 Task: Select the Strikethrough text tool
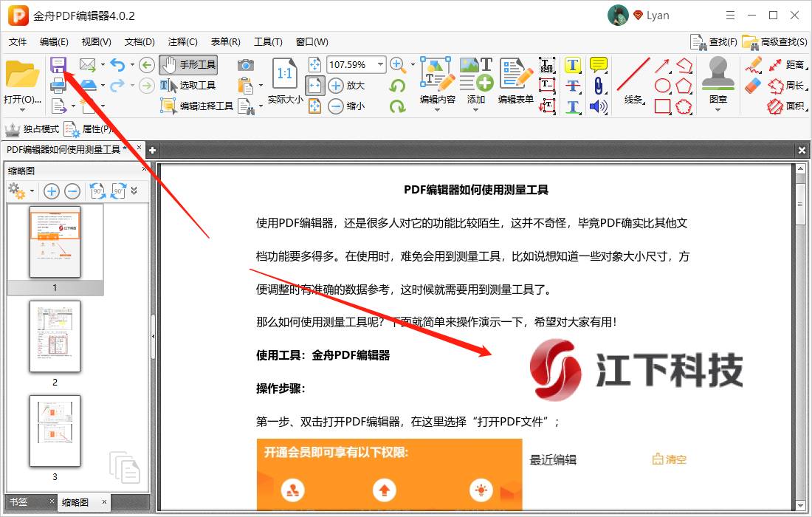572,86
